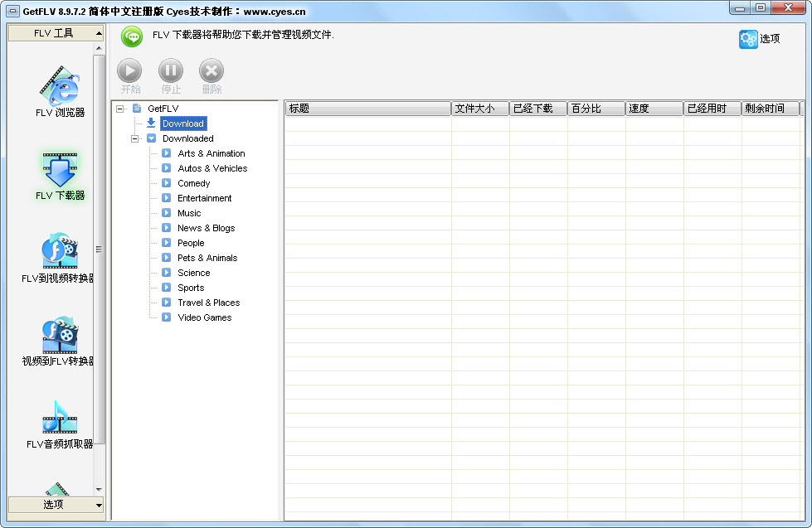Open the Music category
The image size is (812, 528).
189,213
